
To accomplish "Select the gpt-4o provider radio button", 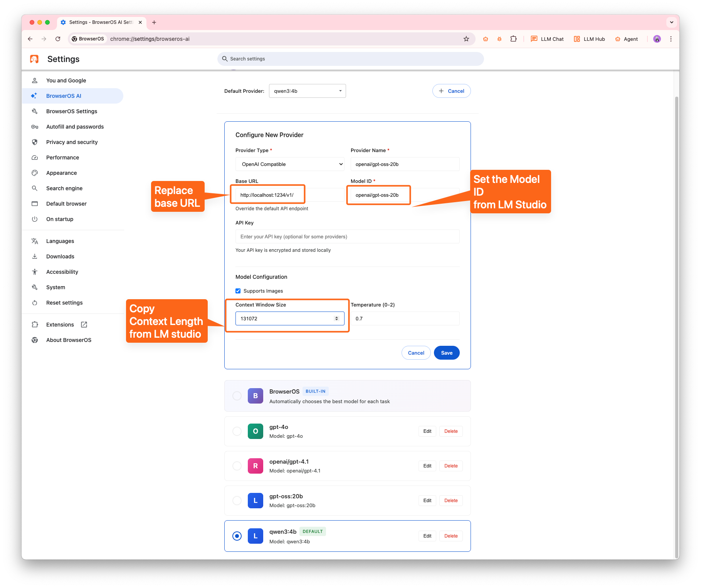I will 237,431.
